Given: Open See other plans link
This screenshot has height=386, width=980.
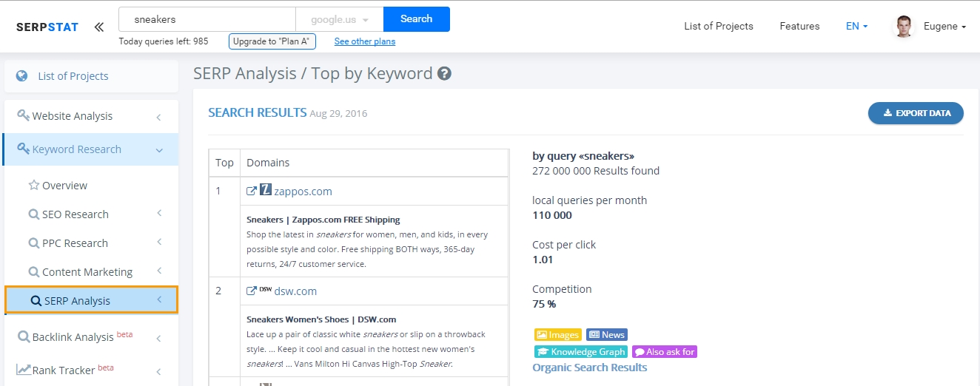Looking at the screenshot, I should click(365, 41).
